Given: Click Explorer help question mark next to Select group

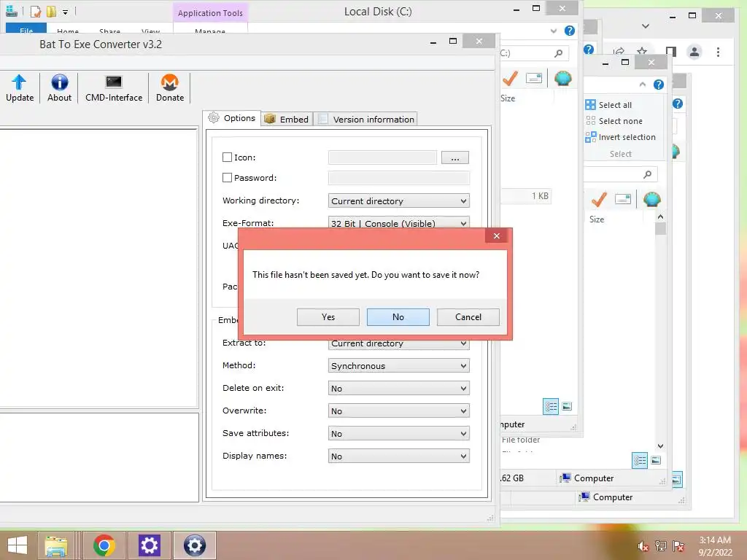Looking at the screenshot, I should 659,85.
